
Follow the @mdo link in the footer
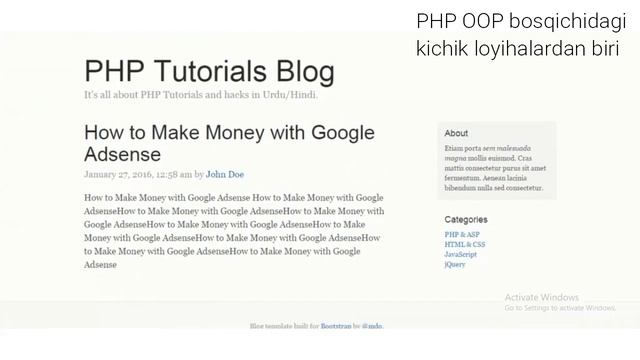(x=372, y=326)
